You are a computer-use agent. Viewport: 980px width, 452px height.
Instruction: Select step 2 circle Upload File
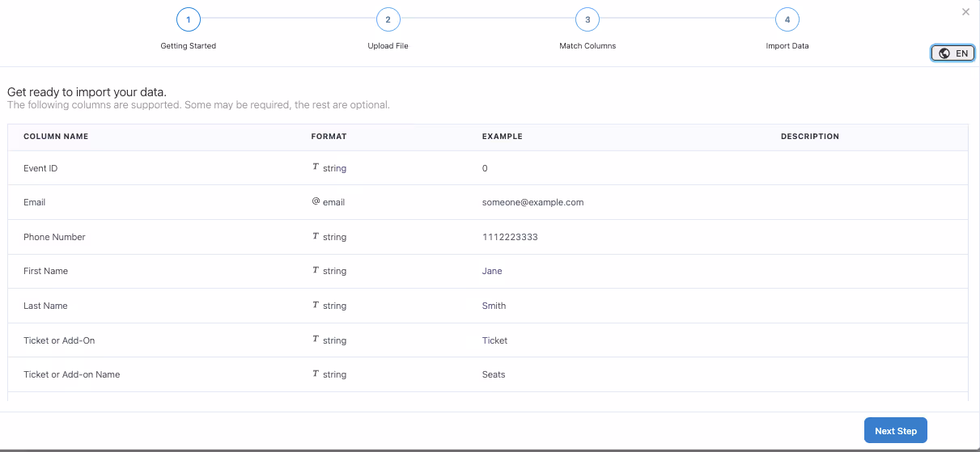coord(388,19)
